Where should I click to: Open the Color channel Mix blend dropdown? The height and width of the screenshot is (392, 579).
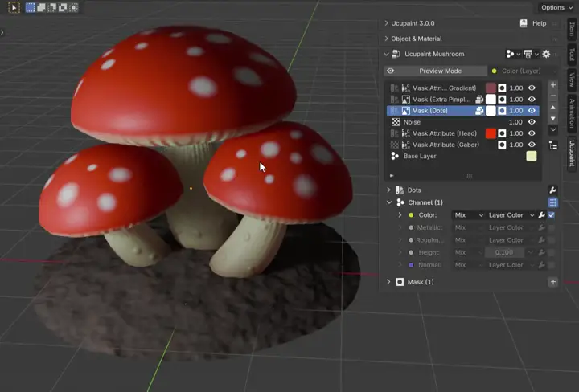469,215
